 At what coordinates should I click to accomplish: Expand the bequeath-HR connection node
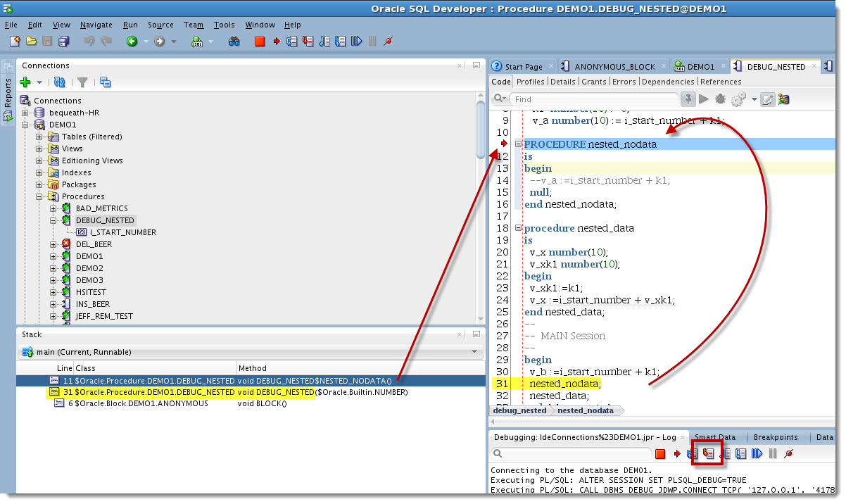tap(25, 113)
